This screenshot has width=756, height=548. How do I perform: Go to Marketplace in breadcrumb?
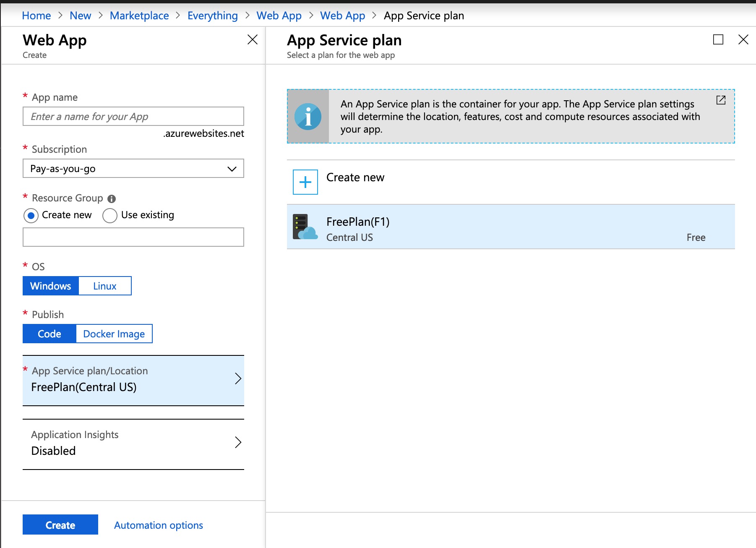139,16
